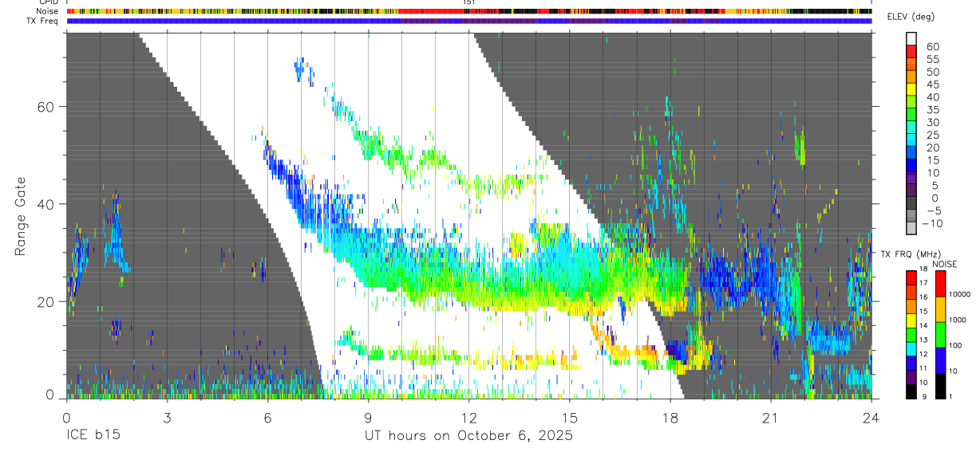Click the '45' label on ELEV color bar
Viewport: 980px width, 452px height.
[x=932, y=85]
